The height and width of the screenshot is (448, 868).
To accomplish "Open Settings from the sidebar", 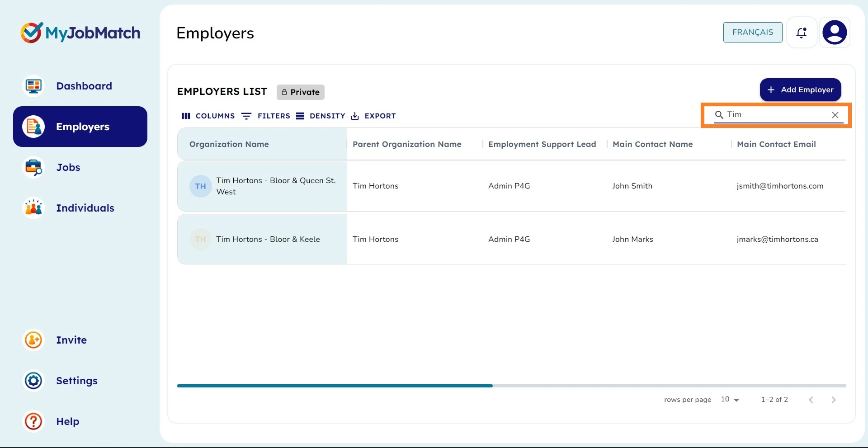I will (77, 381).
